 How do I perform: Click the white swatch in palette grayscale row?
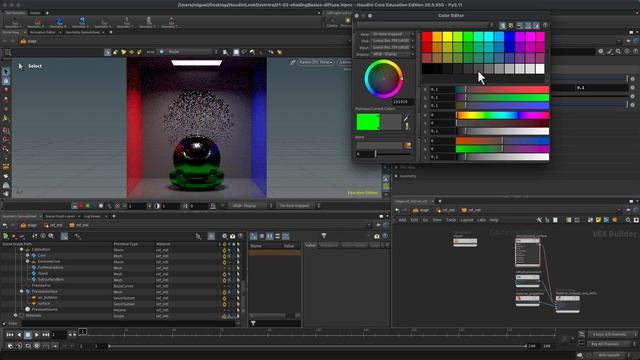540,69
